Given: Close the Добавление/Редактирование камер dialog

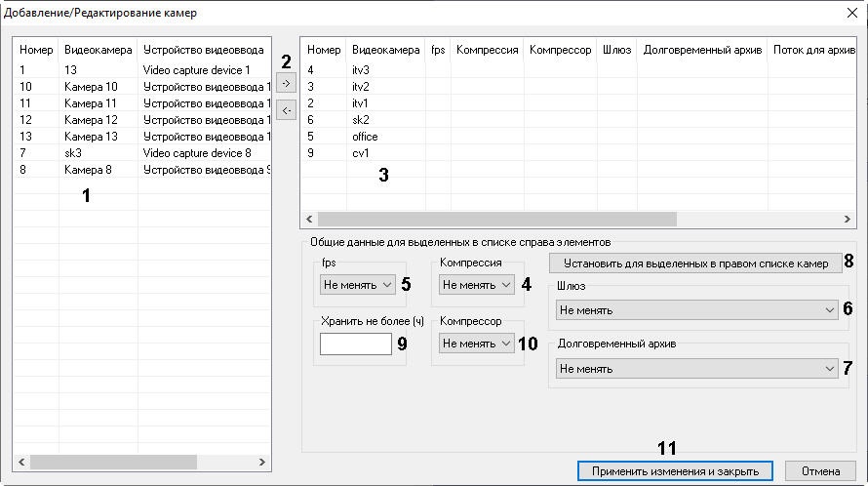Looking at the screenshot, I should [849, 13].
